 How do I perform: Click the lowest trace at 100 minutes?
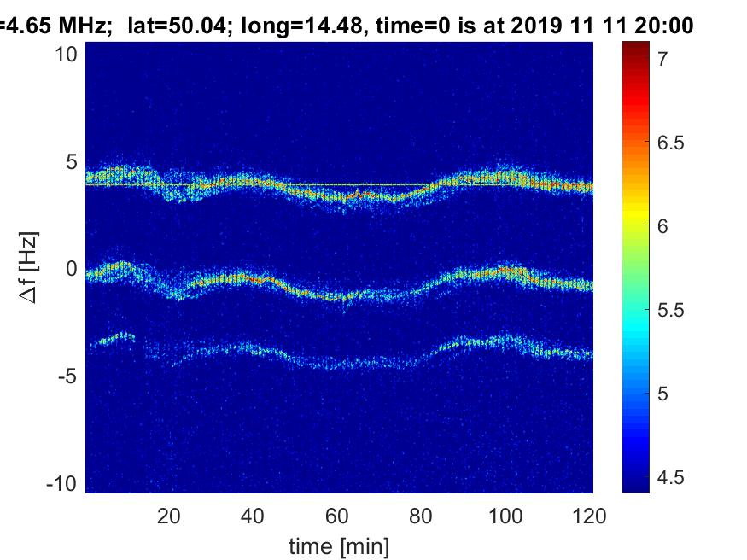coord(507,341)
